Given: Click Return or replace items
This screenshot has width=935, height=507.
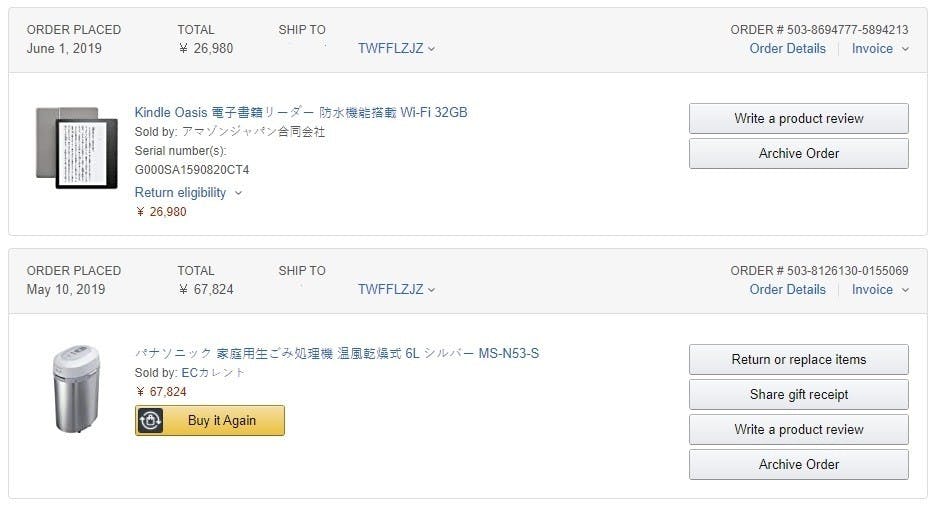Looking at the screenshot, I should pos(798,360).
